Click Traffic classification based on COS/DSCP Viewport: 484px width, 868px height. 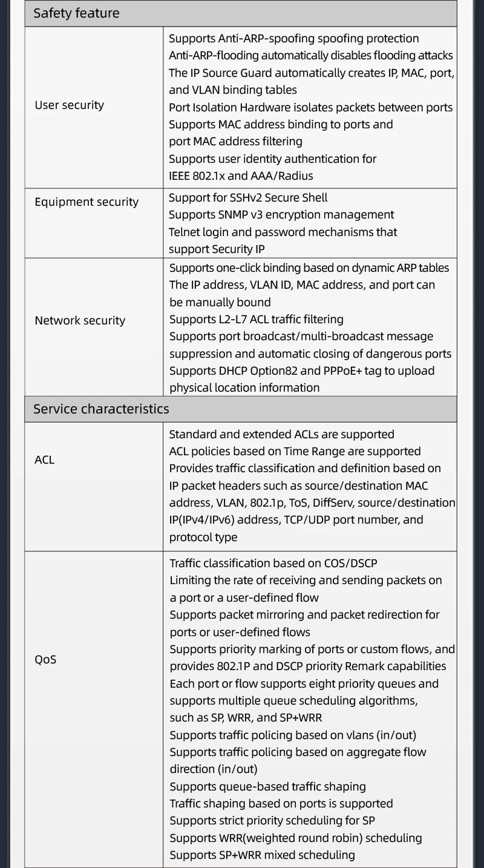click(273, 564)
